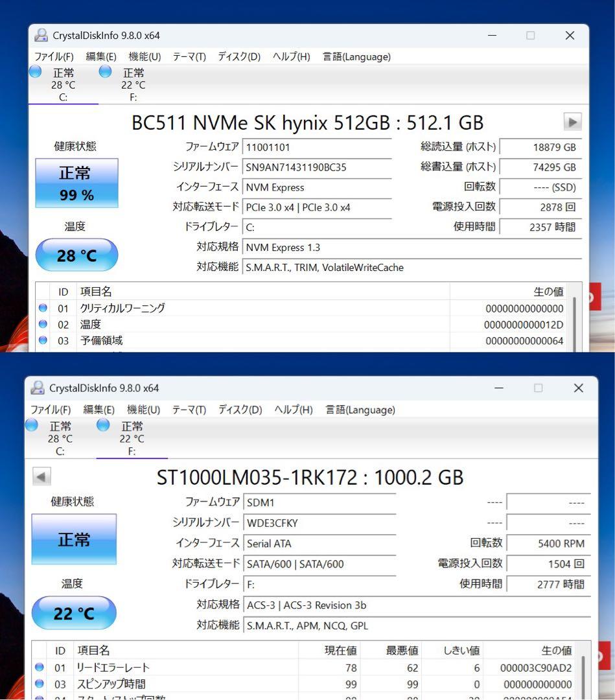
Task: Open 編集(E) menu in top window
Action: pos(101,56)
